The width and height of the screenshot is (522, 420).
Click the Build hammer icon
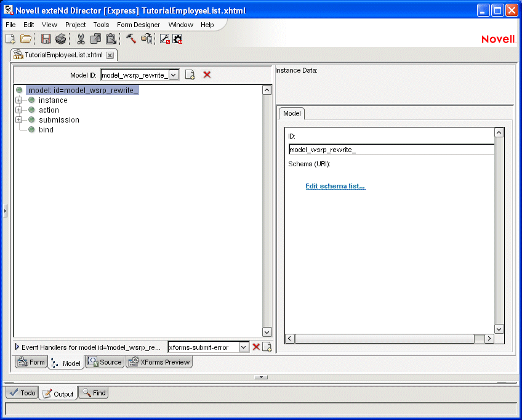click(131, 39)
